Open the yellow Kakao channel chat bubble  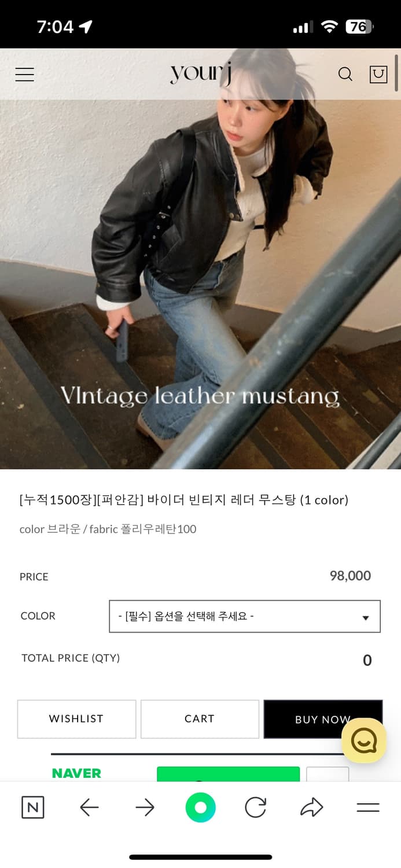363,740
